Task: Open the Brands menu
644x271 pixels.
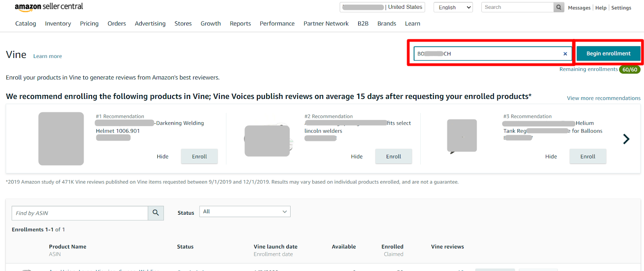Action: (387, 24)
